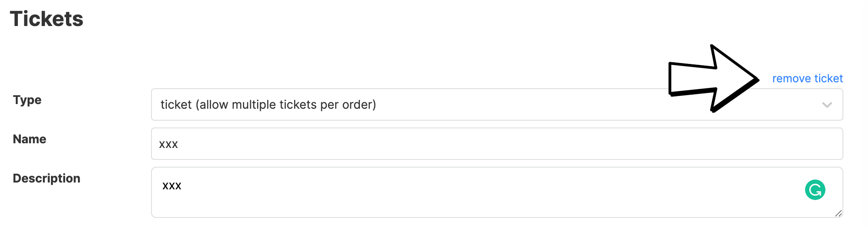Click the "xxx" text in Description box
868x226 pixels.
pos(172,186)
